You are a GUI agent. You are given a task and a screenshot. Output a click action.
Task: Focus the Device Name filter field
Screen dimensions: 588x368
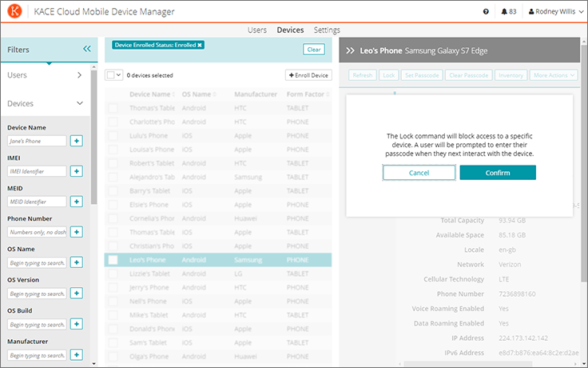click(x=37, y=141)
